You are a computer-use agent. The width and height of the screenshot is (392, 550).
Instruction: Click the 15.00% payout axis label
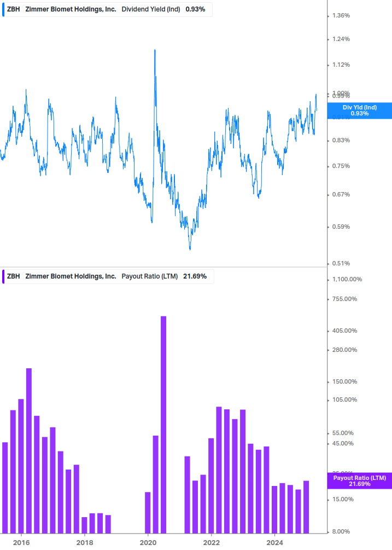343,499
